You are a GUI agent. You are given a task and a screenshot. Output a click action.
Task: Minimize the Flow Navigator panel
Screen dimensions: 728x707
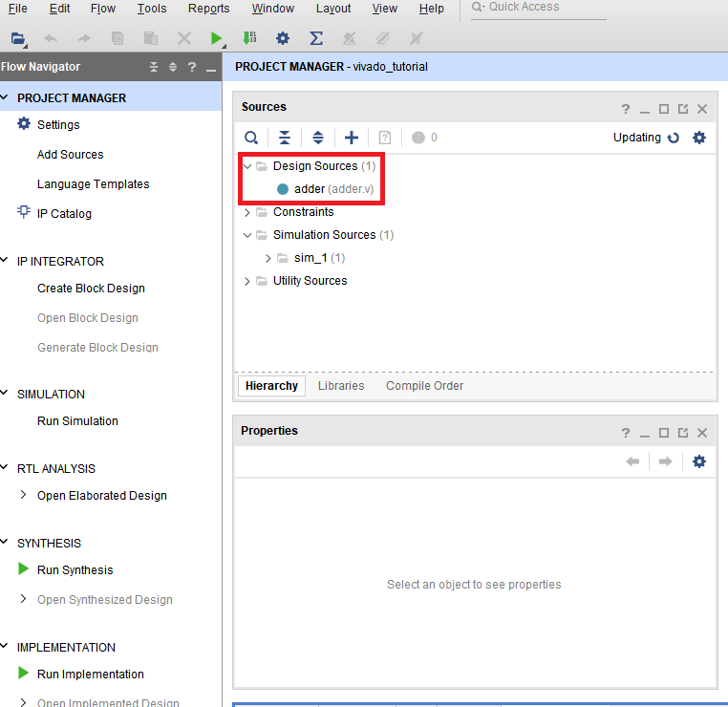[211, 70]
